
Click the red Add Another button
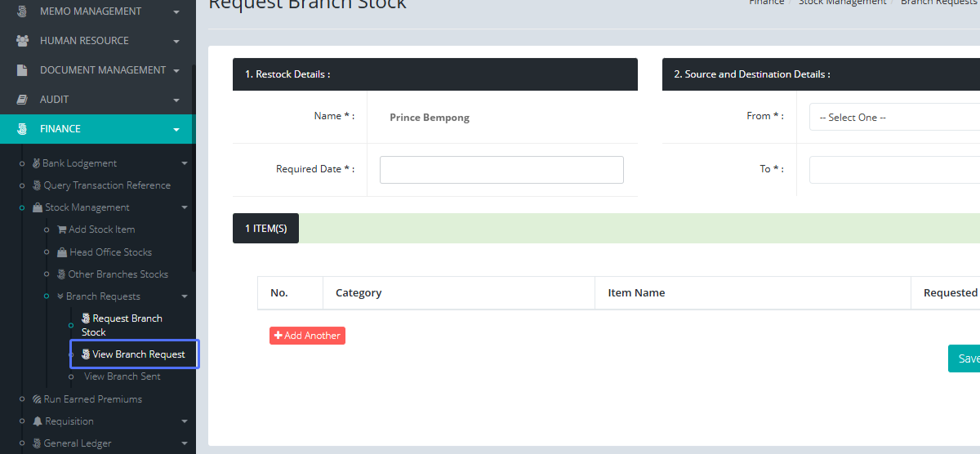(x=307, y=336)
